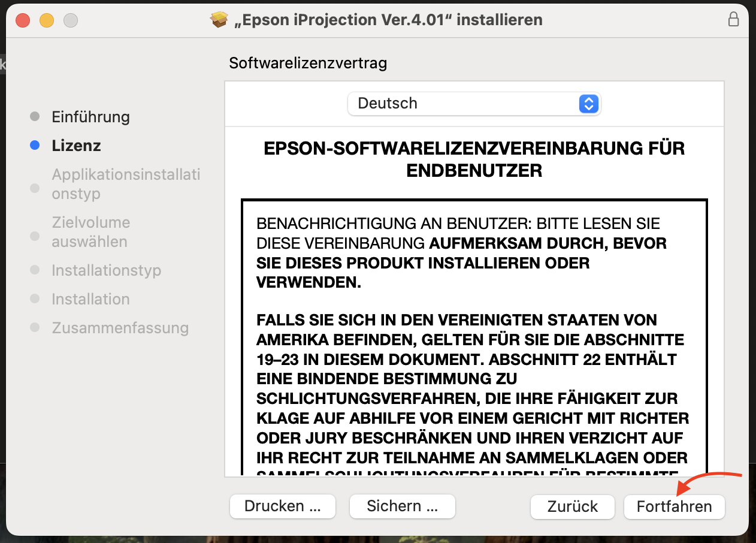Save the license with Sichern button

(x=402, y=506)
